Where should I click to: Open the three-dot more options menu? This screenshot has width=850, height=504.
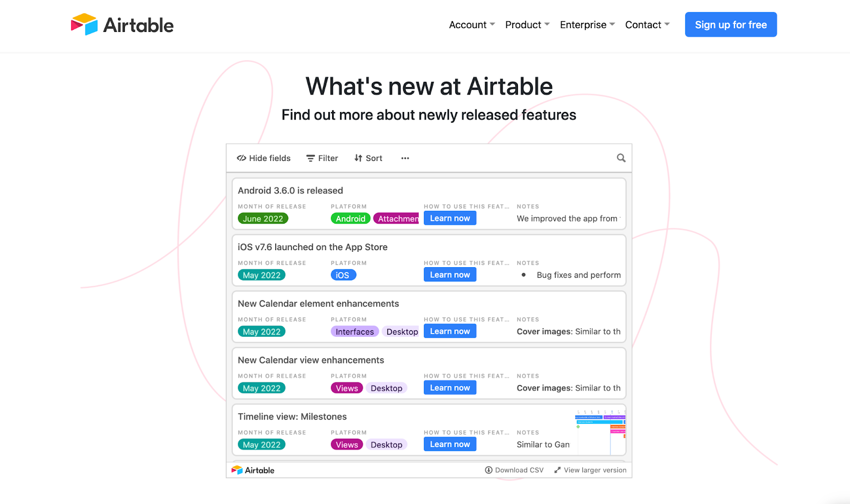click(x=405, y=158)
